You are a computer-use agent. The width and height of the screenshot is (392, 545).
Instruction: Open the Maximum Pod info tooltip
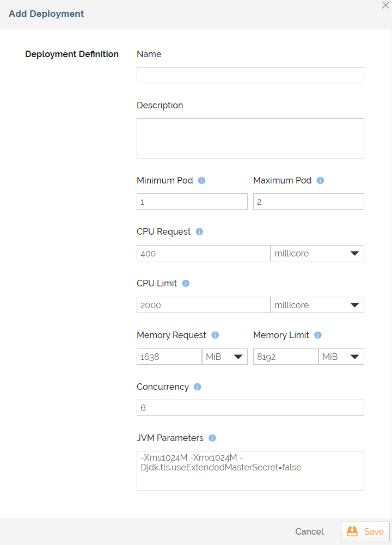tap(320, 180)
